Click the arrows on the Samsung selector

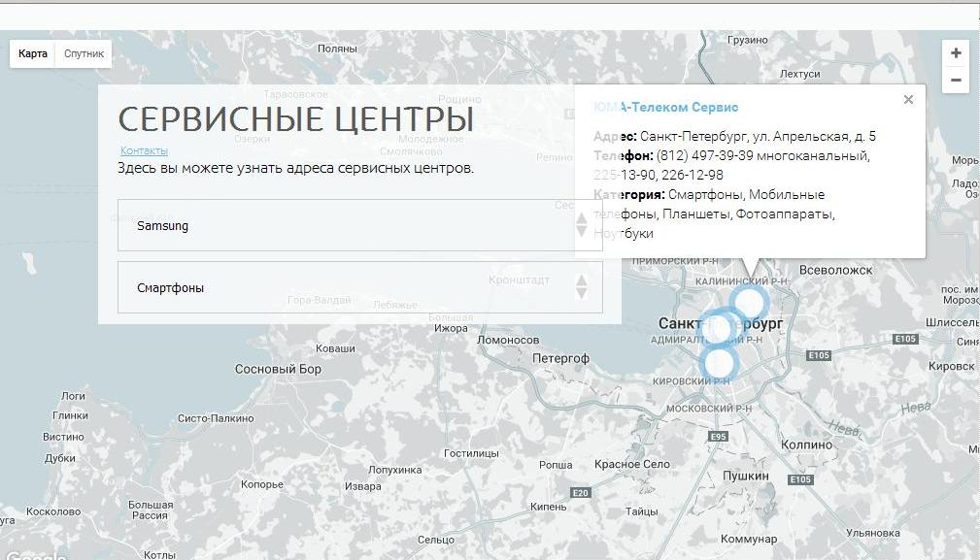click(582, 225)
